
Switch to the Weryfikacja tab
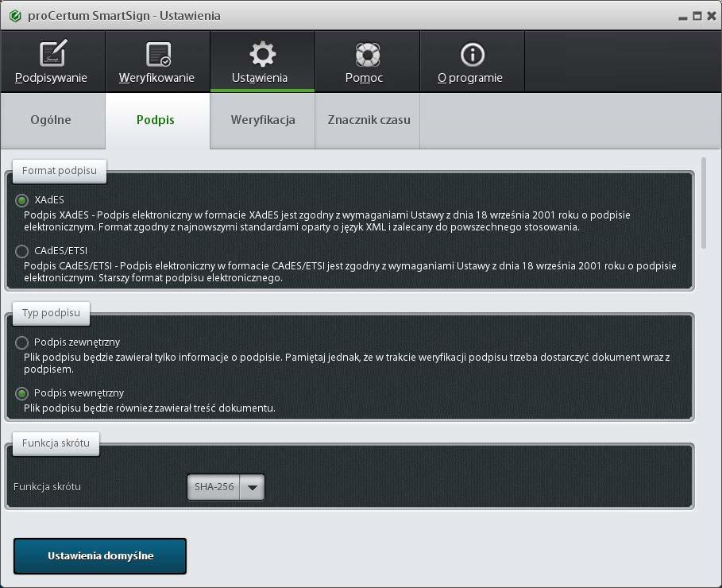point(262,120)
